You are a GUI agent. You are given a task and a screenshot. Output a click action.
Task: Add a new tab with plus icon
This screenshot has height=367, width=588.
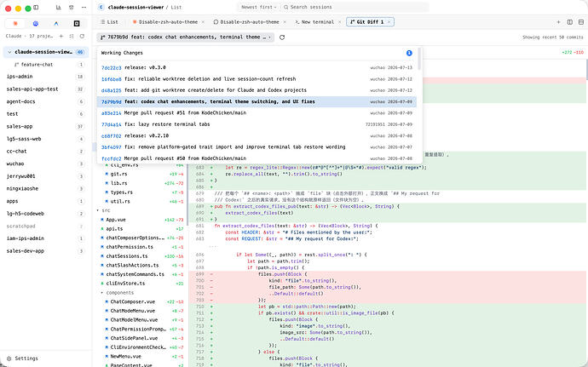pos(558,22)
